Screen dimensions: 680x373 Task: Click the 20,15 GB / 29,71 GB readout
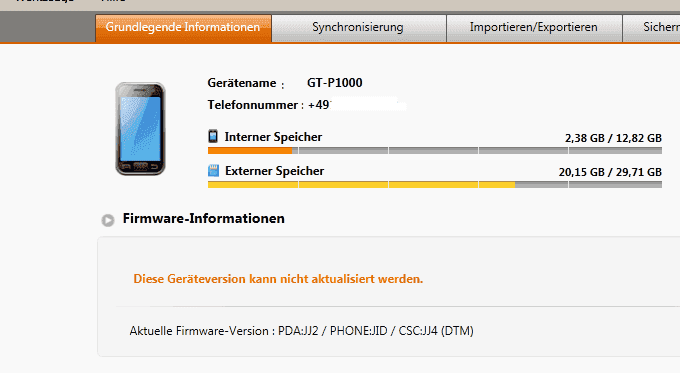click(610, 172)
